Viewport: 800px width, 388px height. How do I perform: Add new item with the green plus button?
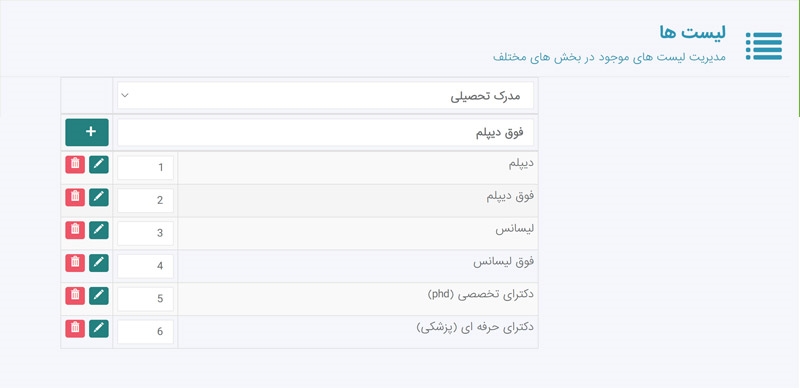pyautogui.click(x=87, y=132)
